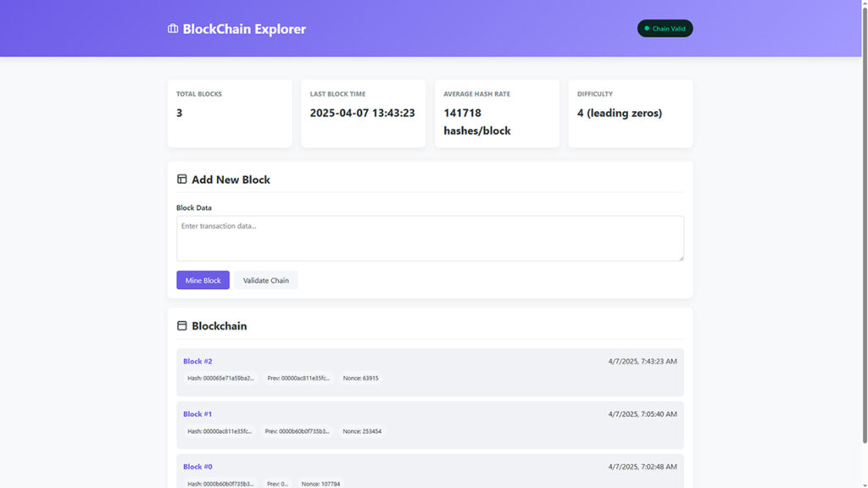The width and height of the screenshot is (868, 488).
Task: Click the AVERAGE HASH RATE label
Action: (476, 94)
